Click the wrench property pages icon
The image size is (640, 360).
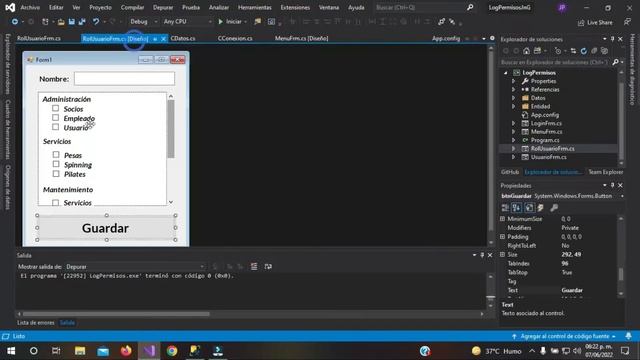[x=554, y=208]
